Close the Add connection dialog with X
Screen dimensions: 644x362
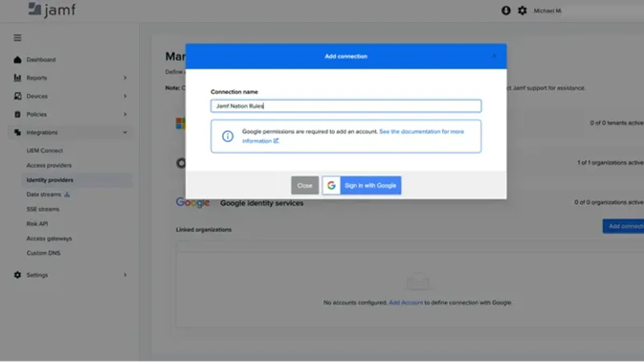pos(494,56)
